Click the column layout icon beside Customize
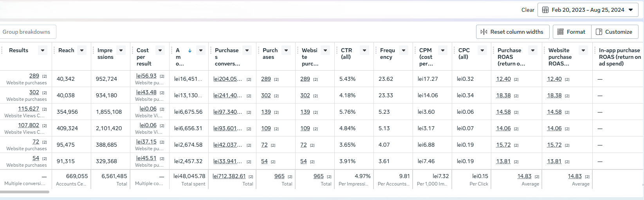Image resolution: width=644 pixels, height=200 pixels. point(599,32)
